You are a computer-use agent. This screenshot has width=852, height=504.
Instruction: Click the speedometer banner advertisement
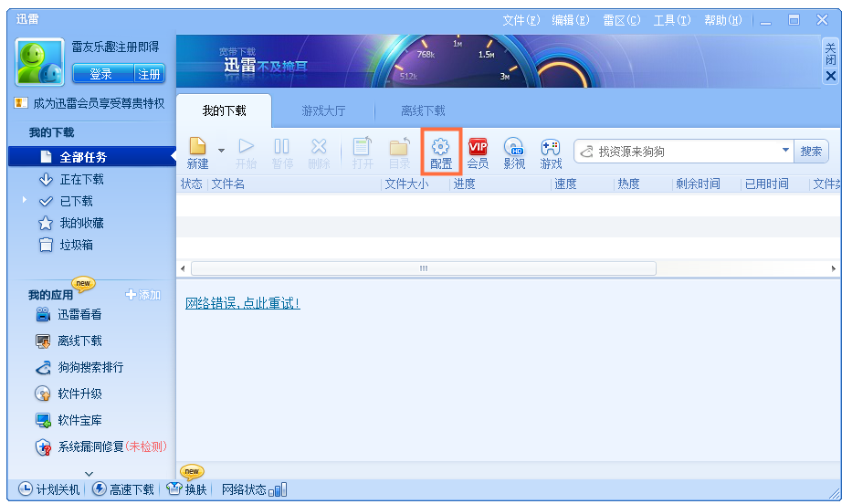point(498,61)
